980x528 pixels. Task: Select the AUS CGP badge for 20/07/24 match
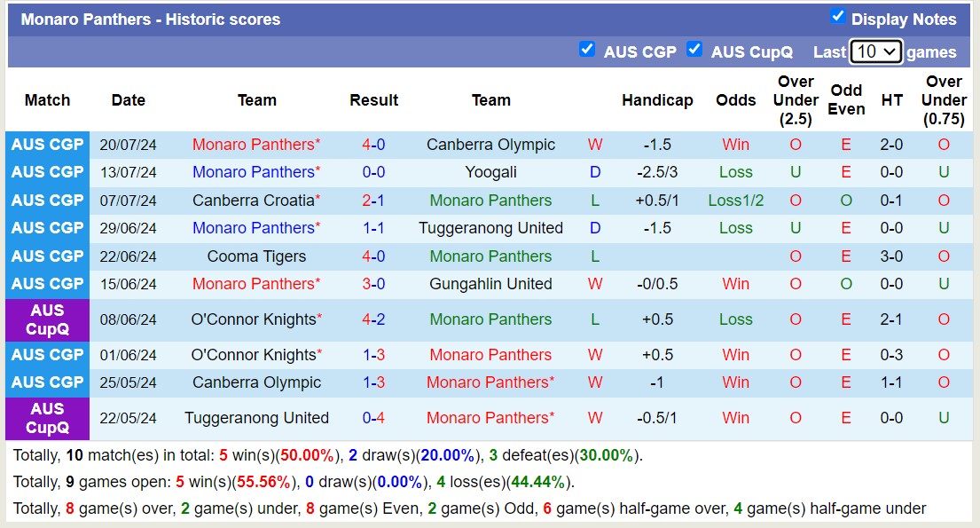[x=47, y=144]
